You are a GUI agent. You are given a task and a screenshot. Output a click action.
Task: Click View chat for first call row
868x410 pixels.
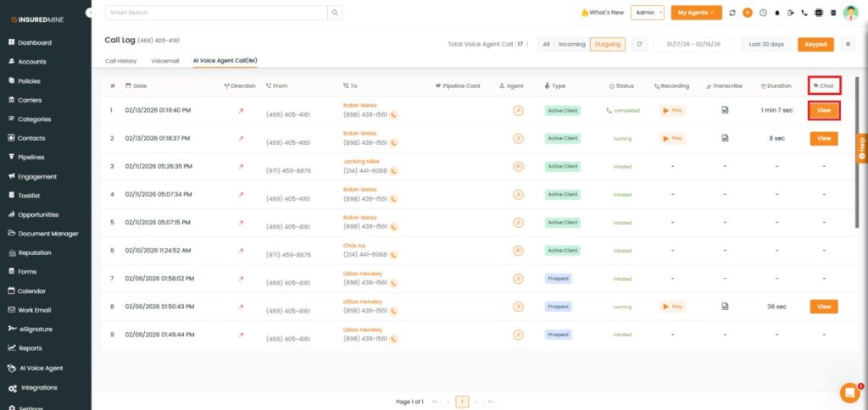pyautogui.click(x=823, y=110)
